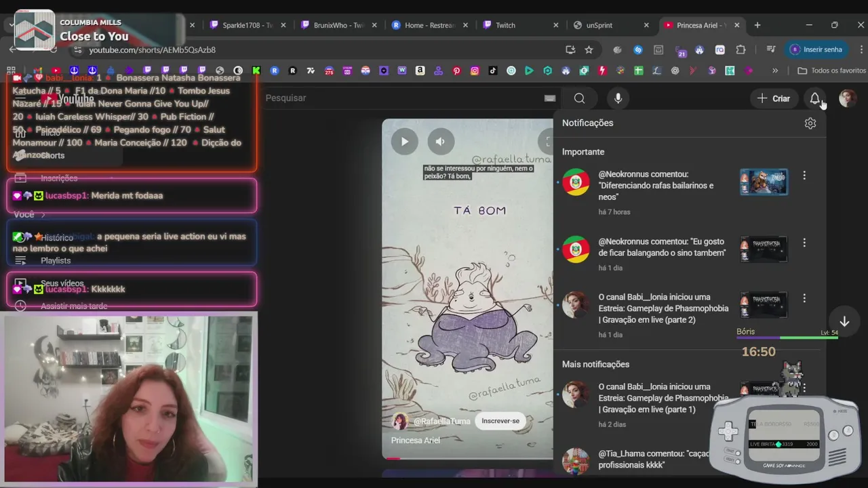Click the notifications bell icon
The width and height of the screenshot is (868, 488).
[815, 98]
